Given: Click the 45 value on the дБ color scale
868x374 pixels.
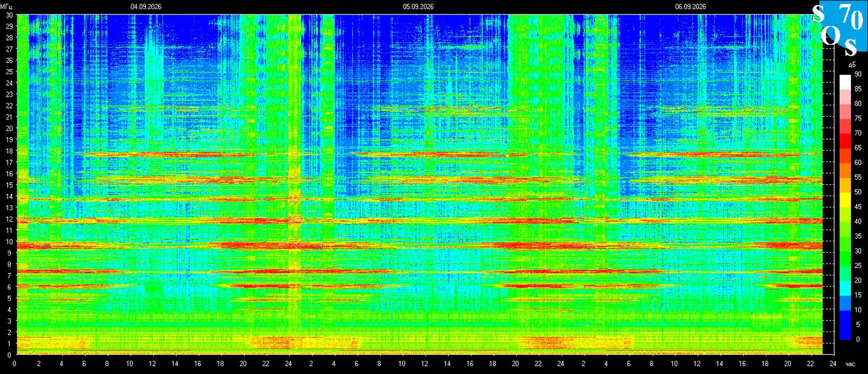Looking at the screenshot, I should tap(858, 206).
